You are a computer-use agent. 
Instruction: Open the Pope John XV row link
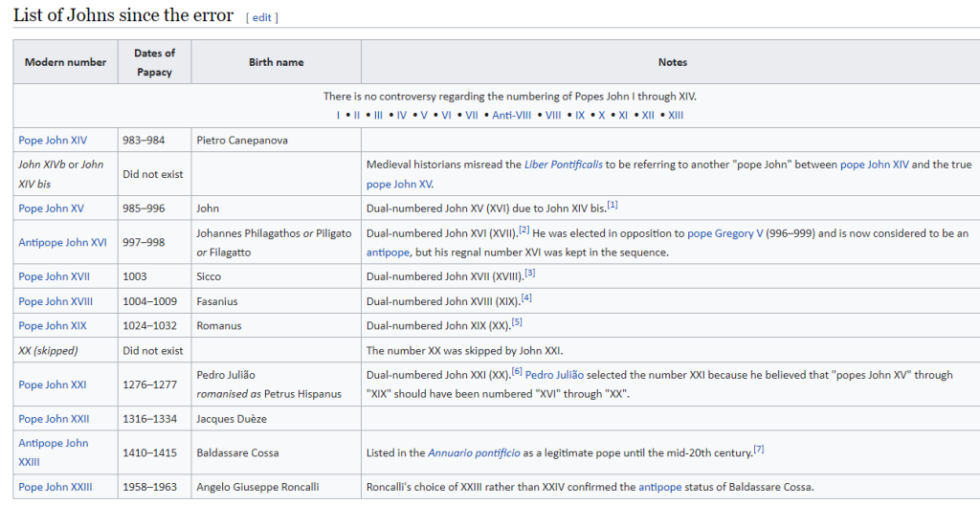point(52,207)
